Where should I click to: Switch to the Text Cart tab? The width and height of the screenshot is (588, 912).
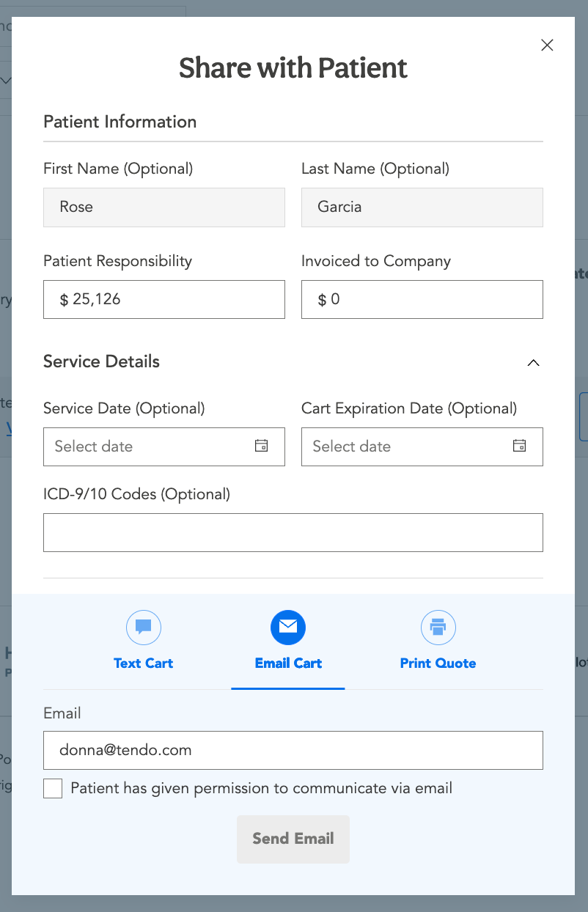(x=144, y=663)
